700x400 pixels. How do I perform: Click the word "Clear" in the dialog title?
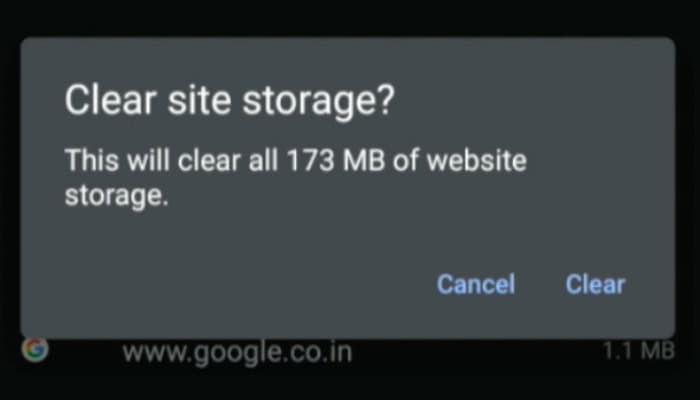[x=111, y=100]
